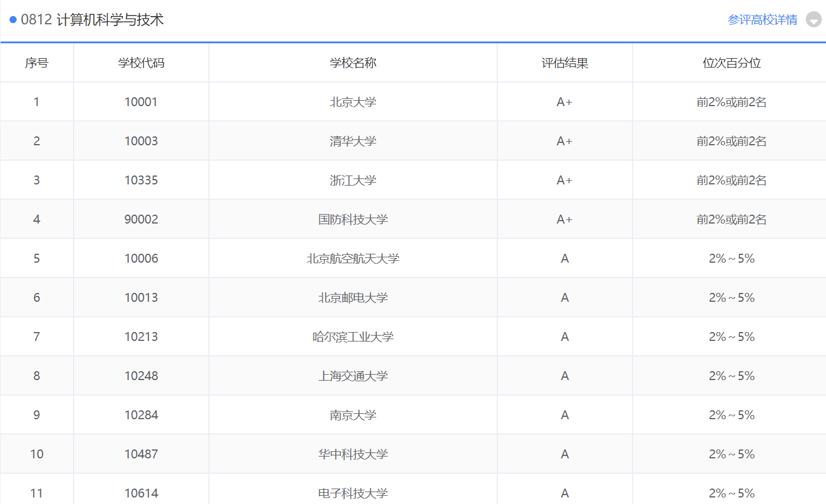826x504 pixels.
Task: Click serial number 10 beside code 10487
Action: pyautogui.click(x=37, y=454)
